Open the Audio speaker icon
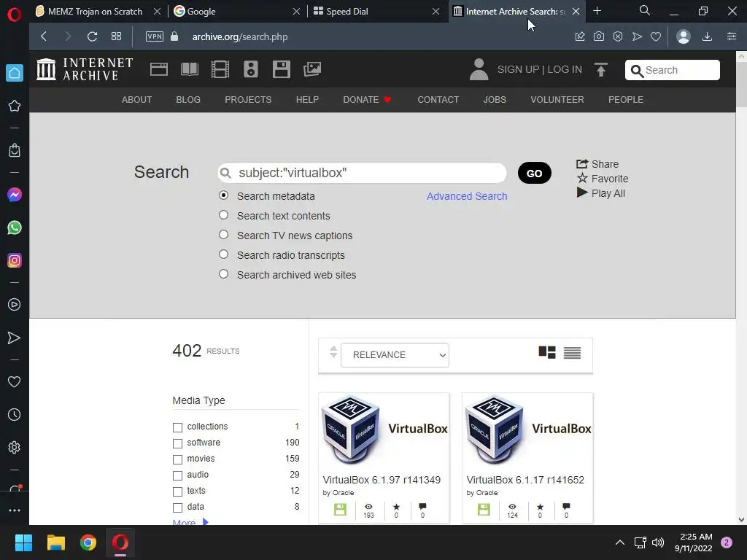The image size is (747, 560). coord(251,69)
